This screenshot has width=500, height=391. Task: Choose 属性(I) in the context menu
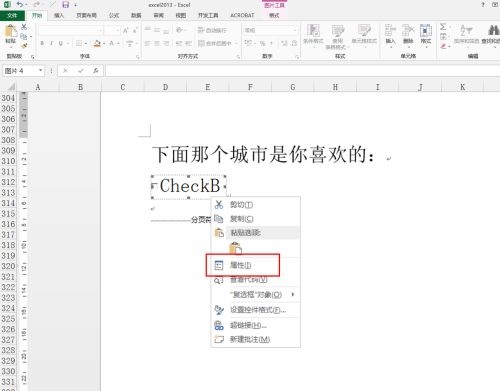[x=256, y=266]
